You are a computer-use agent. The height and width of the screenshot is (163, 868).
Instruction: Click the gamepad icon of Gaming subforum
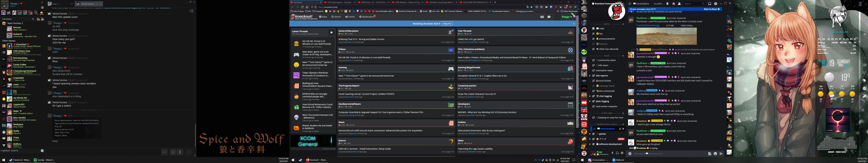point(451,69)
